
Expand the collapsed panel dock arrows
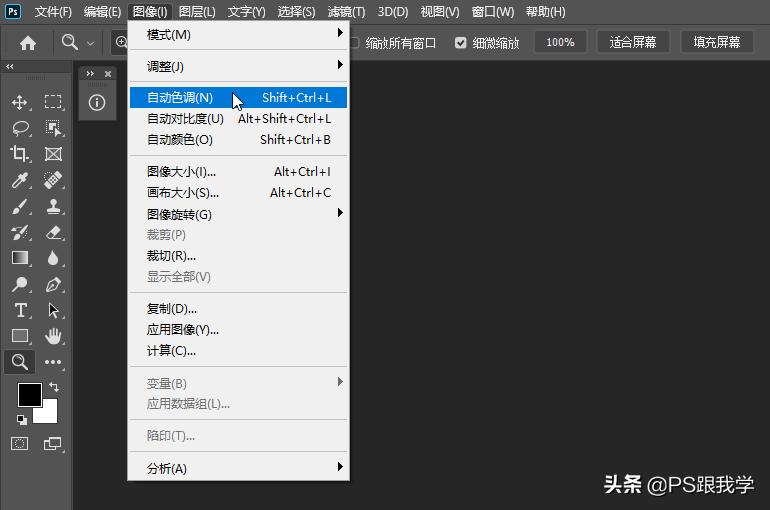90,74
